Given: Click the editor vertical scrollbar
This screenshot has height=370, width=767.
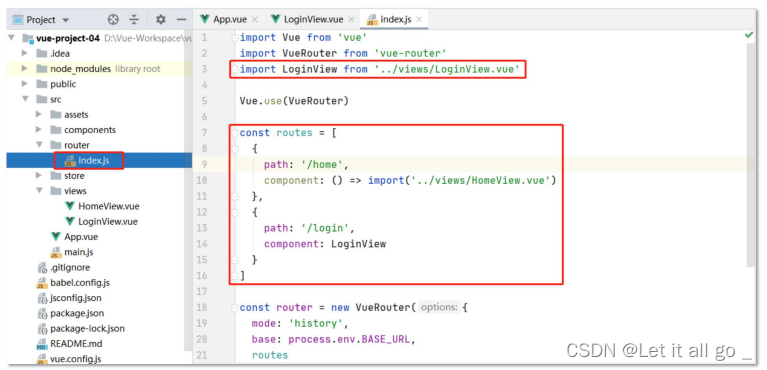Looking at the screenshot, I should point(751,154).
